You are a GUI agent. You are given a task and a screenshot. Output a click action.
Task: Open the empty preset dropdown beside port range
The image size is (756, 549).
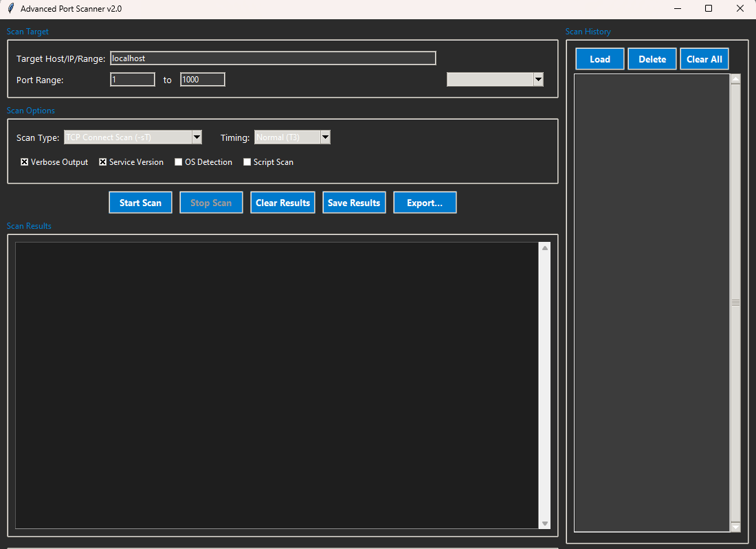tap(538, 80)
